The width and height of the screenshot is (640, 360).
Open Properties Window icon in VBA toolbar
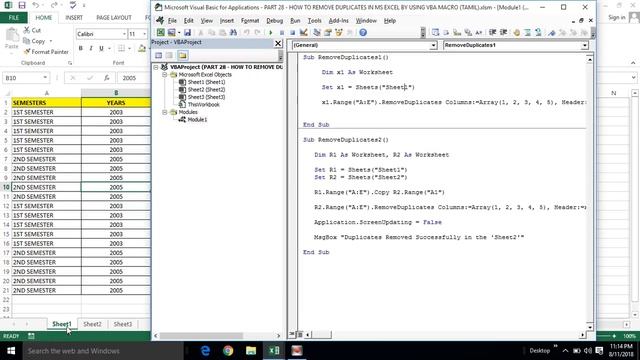328,33
